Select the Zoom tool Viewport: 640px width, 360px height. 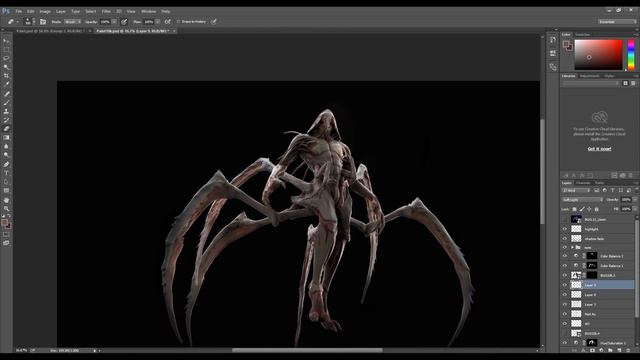pyautogui.click(x=6, y=209)
